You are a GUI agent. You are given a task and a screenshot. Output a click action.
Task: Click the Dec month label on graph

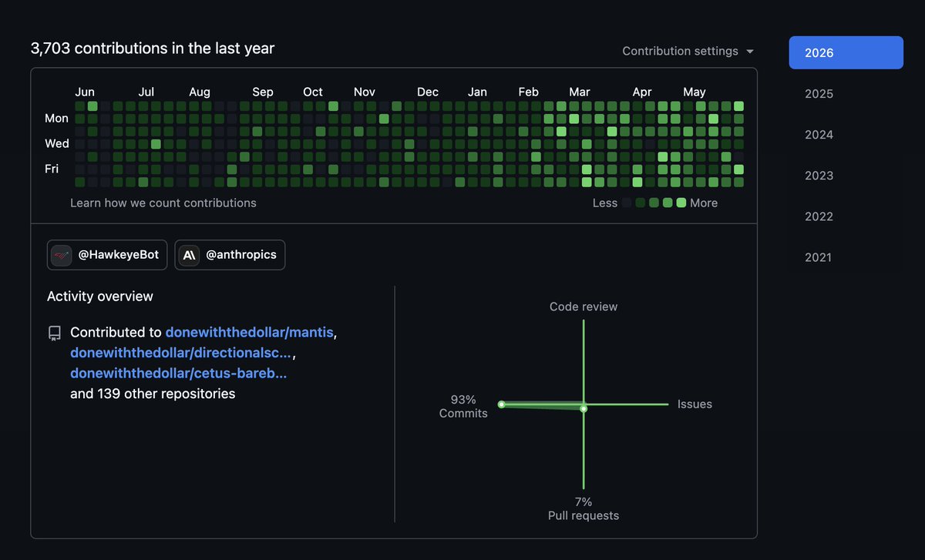click(428, 92)
